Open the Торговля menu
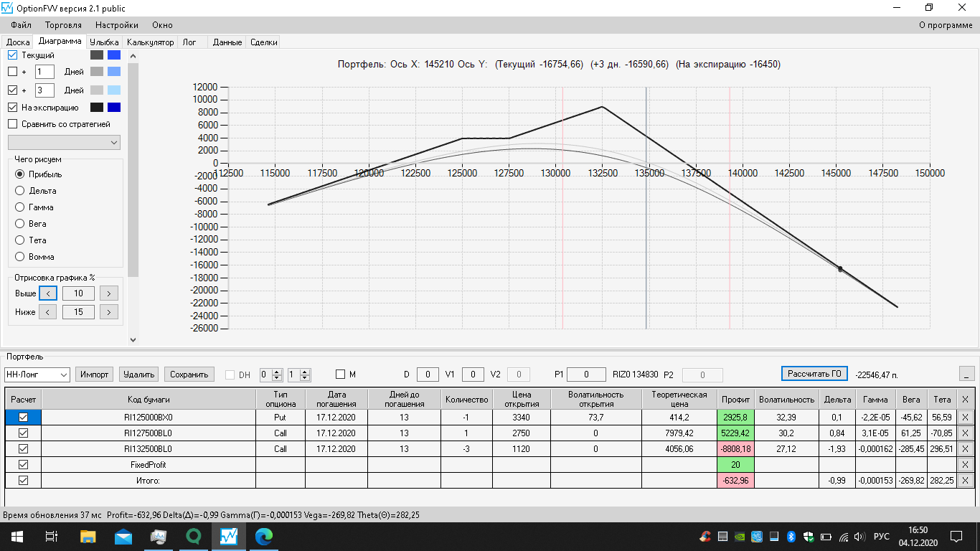980x551 pixels. click(63, 25)
